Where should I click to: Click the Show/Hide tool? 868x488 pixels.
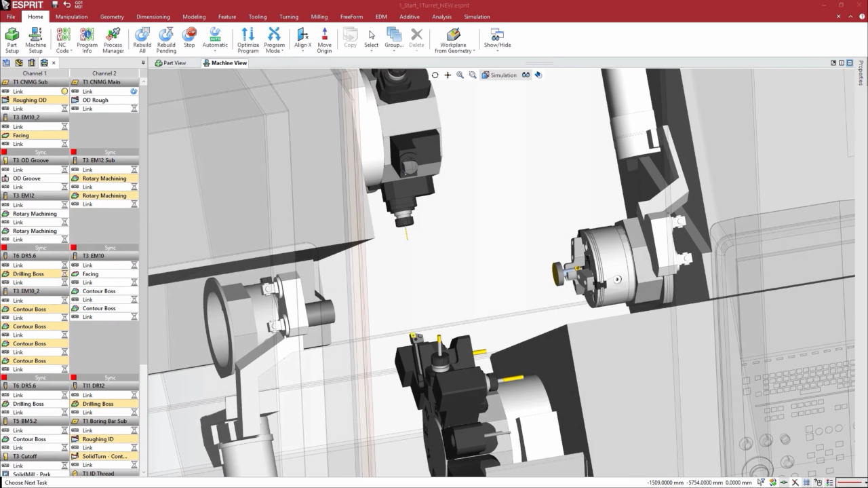coord(497,38)
